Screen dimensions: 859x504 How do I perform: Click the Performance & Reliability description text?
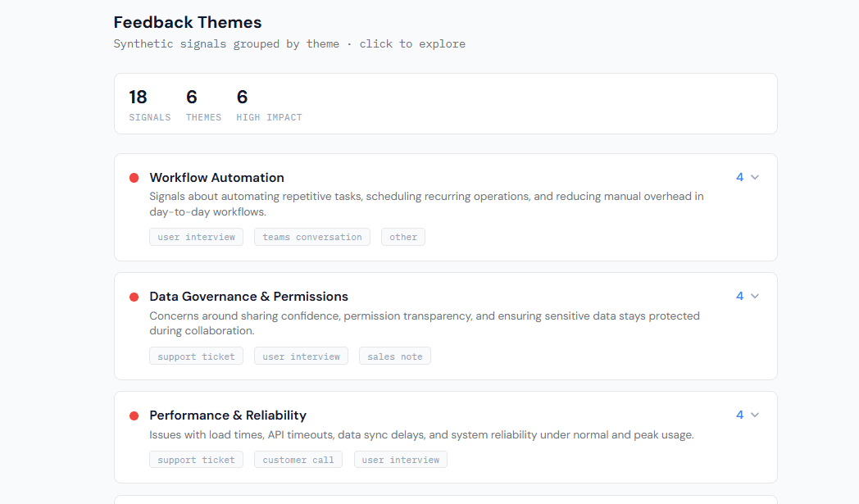coord(421,435)
